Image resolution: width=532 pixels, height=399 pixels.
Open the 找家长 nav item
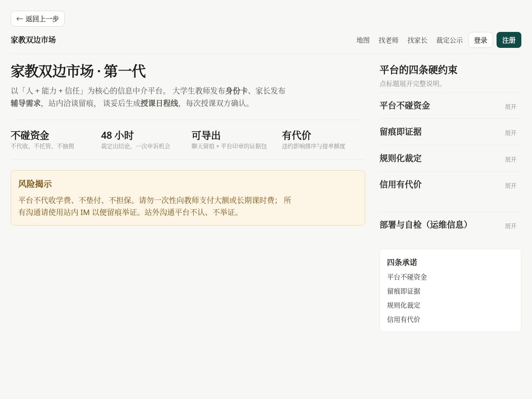pyautogui.click(x=417, y=40)
